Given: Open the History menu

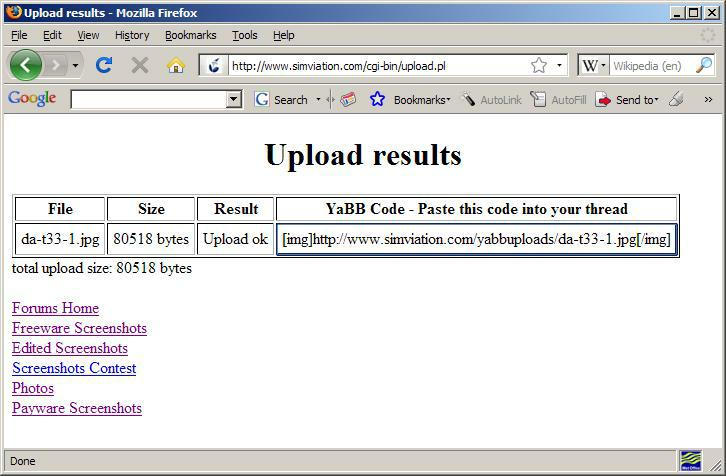Looking at the screenshot, I should pyautogui.click(x=132, y=35).
